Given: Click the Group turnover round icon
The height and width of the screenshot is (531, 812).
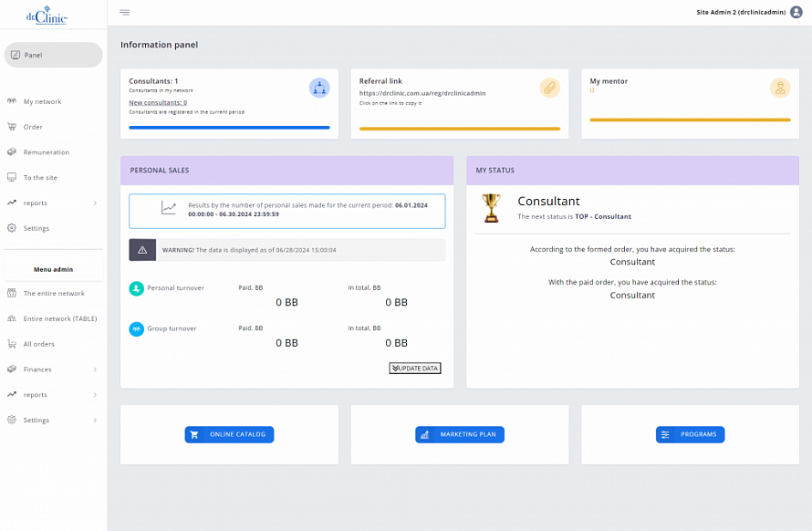Looking at the screenshot, I should (136, 328).
